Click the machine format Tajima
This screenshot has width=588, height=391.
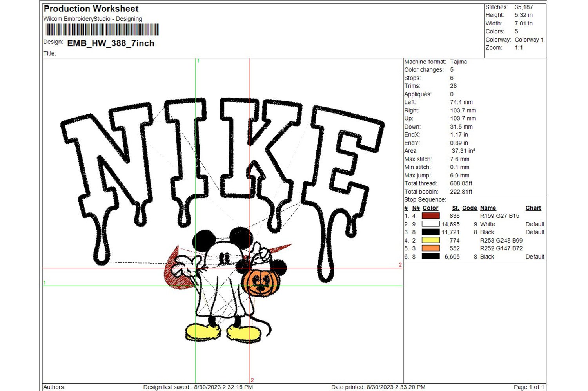458,62
